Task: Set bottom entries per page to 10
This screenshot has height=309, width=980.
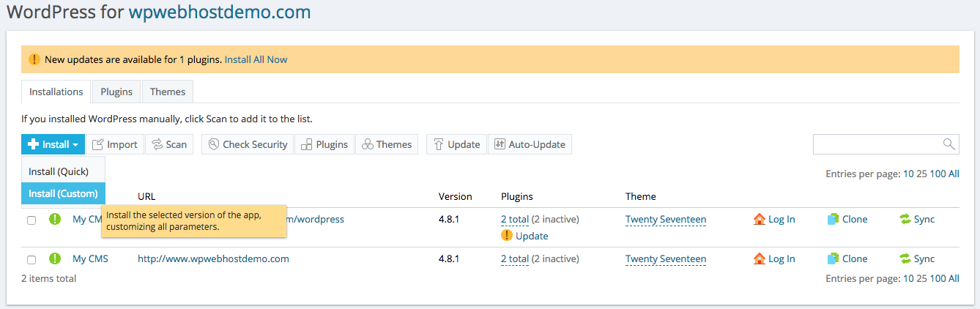Action: (908, 278)
